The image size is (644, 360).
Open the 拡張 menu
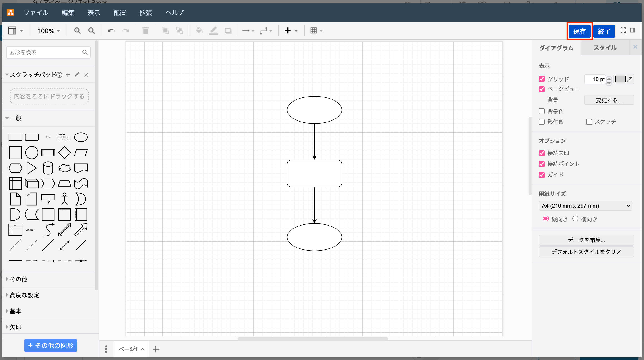click(146, 13)
